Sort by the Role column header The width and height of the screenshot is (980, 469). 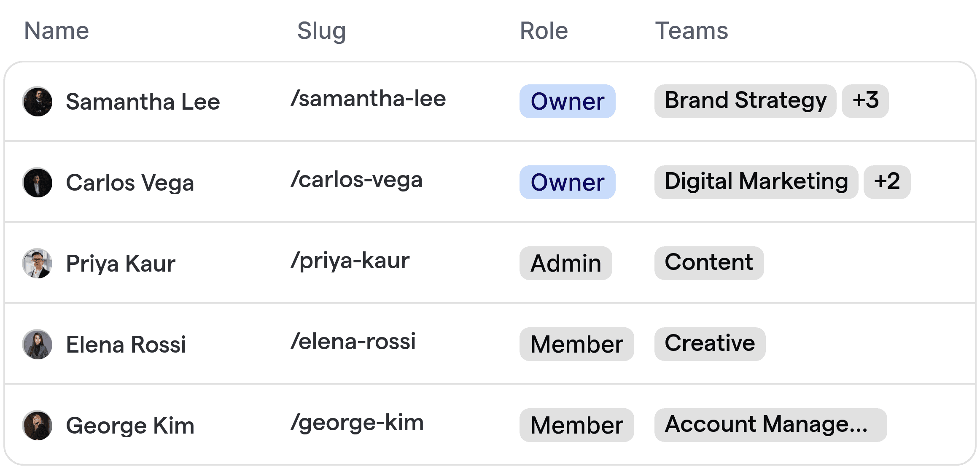pos(544,30)
